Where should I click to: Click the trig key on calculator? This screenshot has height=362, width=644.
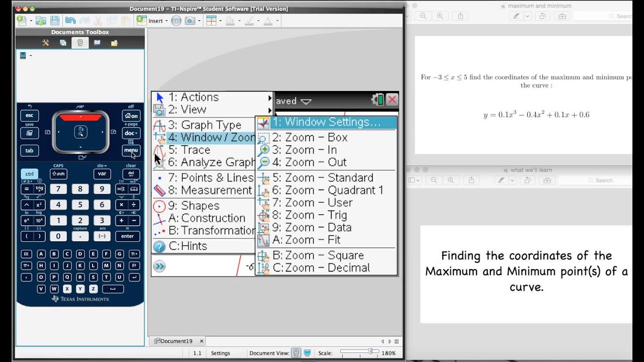pyautogui.click(x=39, y=189)
